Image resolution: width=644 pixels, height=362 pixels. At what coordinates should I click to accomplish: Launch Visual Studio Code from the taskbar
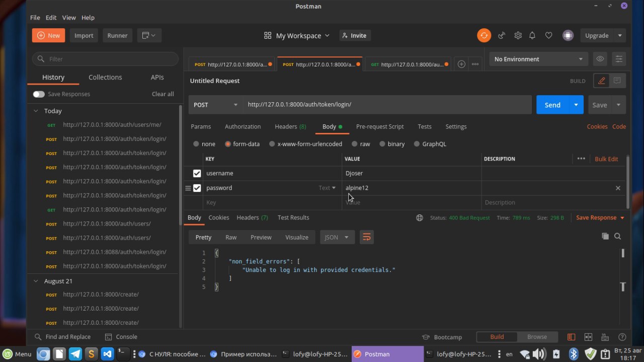(107, 354)
